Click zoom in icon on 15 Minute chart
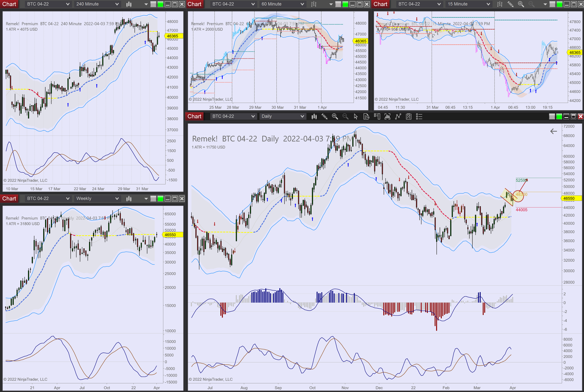This screenshot has width=584, height=392. click(521, 4)
